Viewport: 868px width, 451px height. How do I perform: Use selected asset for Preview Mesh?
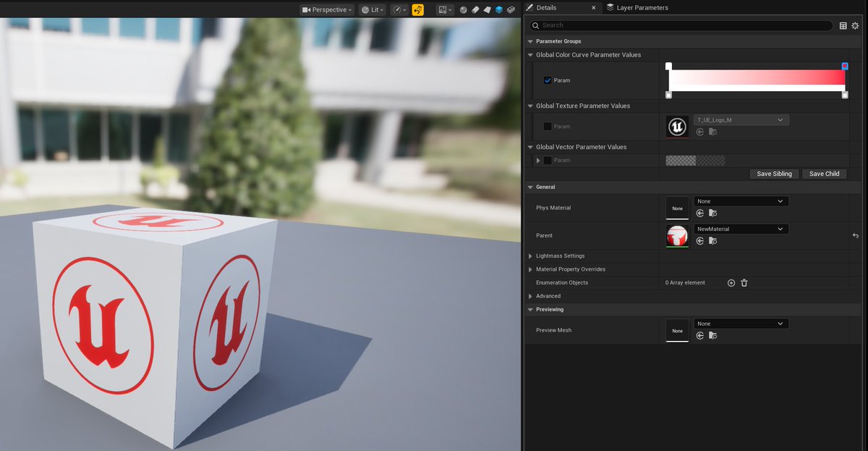700,335
